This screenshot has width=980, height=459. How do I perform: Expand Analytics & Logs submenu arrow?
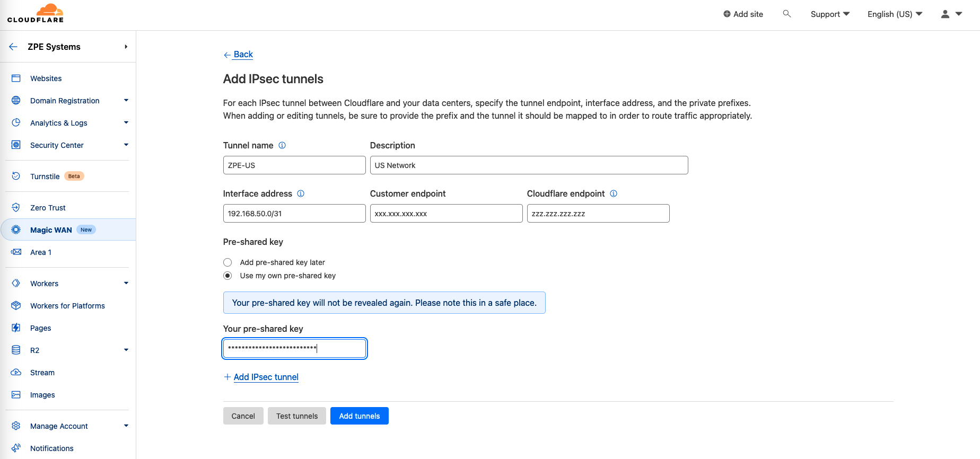(x=126, y=122)
